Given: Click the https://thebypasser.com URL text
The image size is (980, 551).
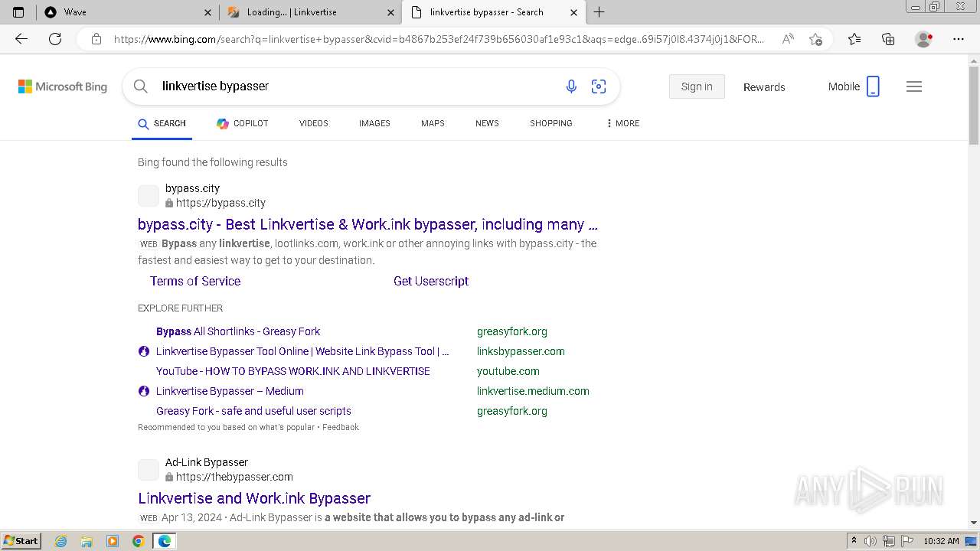Looking at the screenshot, I should [234, 477].
